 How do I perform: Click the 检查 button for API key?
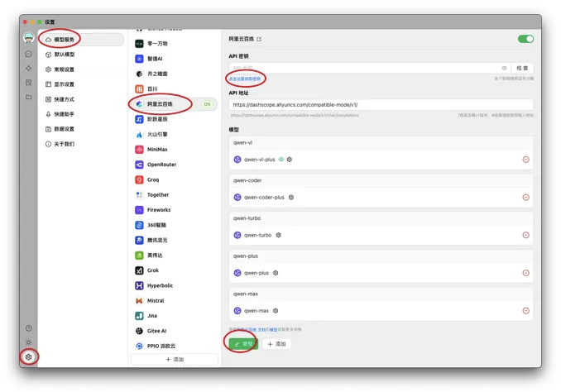pyautogui.click(x=522, y=68)
